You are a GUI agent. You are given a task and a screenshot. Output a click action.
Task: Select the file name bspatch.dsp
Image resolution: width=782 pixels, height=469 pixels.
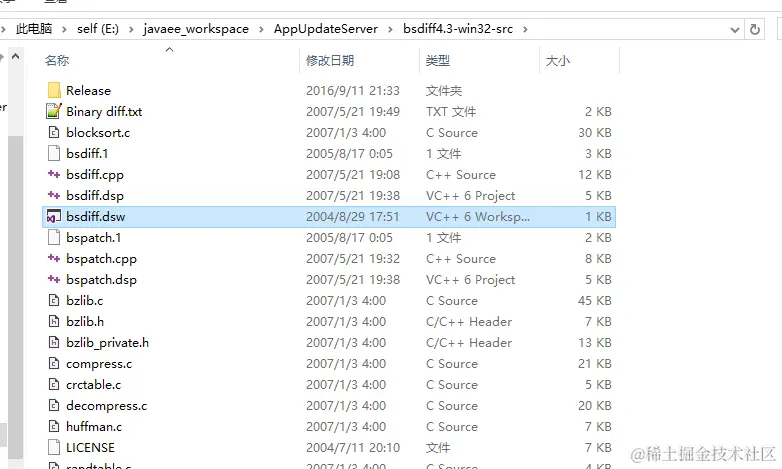tap(101, 280)
